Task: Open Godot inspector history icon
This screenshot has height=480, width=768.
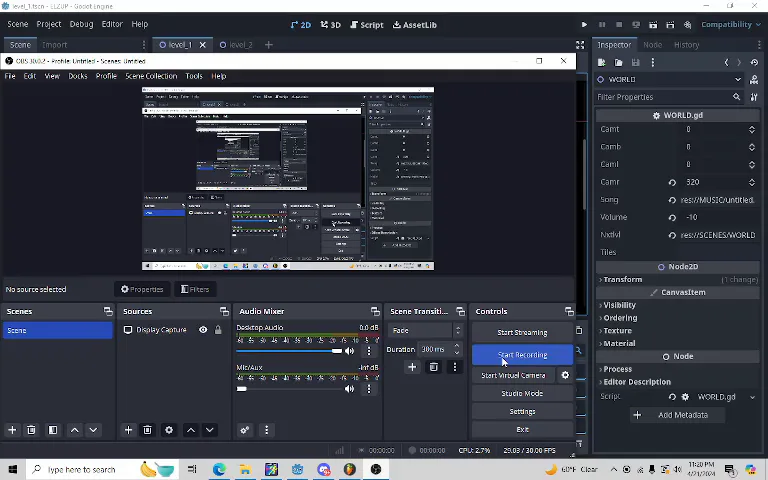Action: (754, 63)
